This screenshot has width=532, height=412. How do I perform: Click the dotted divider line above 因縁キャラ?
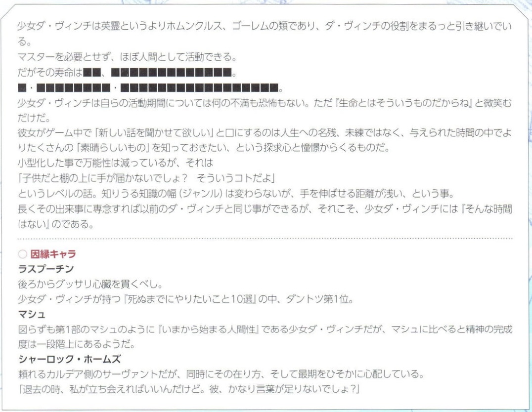point(265,239)
